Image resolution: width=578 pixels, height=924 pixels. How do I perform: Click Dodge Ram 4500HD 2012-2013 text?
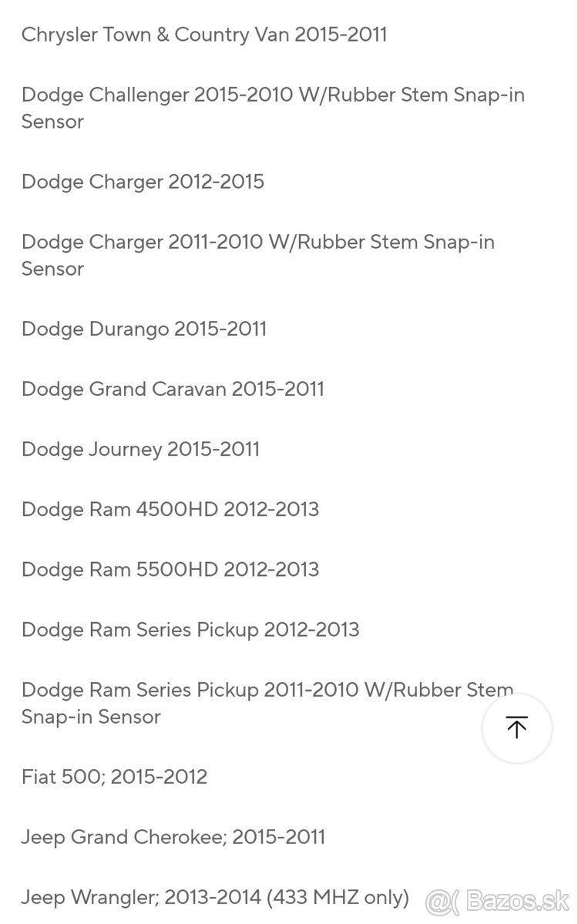pyautogui.click(x=170, y=509)
